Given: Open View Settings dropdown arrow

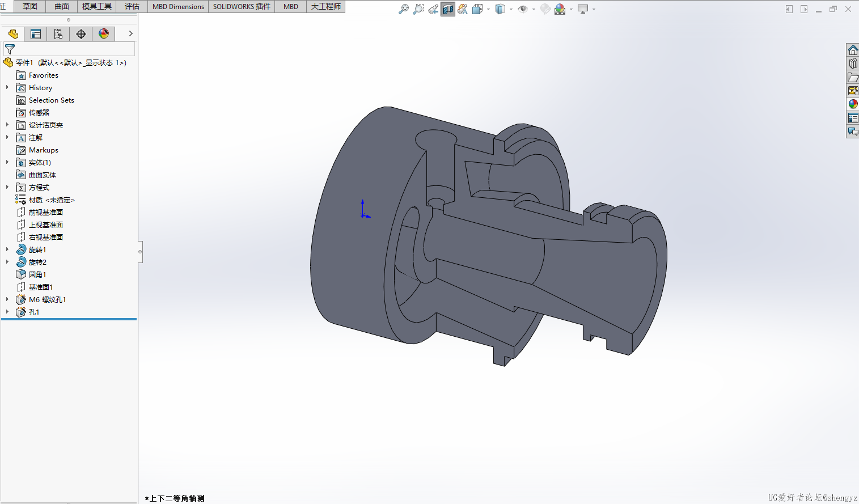Looking at the screenshot, I should (x=594, y=9).
